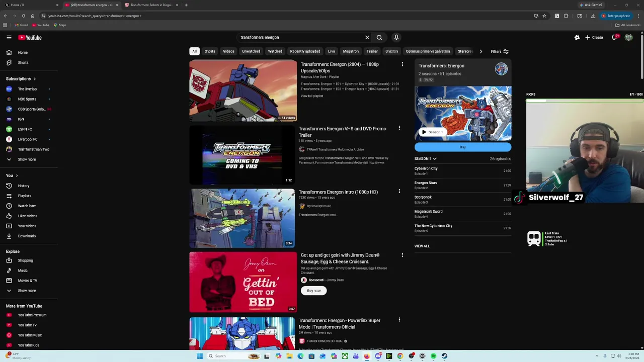Open the notifications bell
644x362 pixels.
[x=614, y=38]
